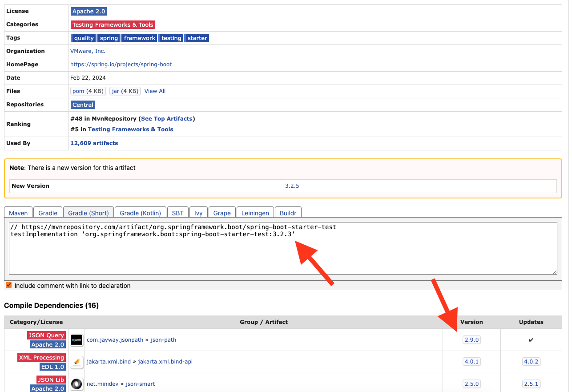Open the spring.io spring-boot homepage link
This screenshot has height=392, width=572.
(121, 65)
